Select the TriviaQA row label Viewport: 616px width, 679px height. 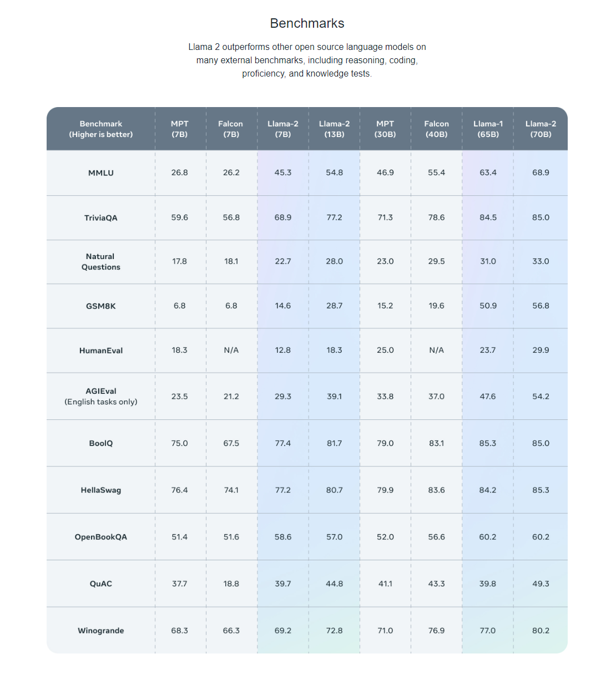pyautogui.click(x=101, y=218)
